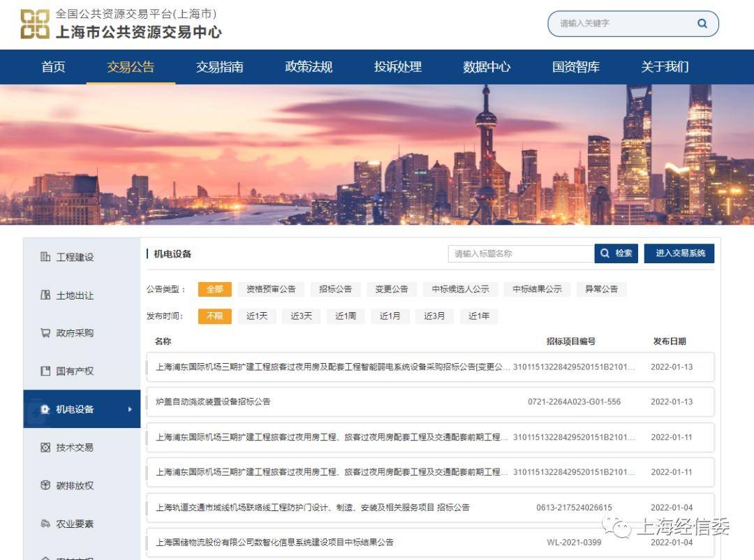
Task: Open the 炉盖自动浇浆装置设备招标公告 listing
Action: click(213, 401)
